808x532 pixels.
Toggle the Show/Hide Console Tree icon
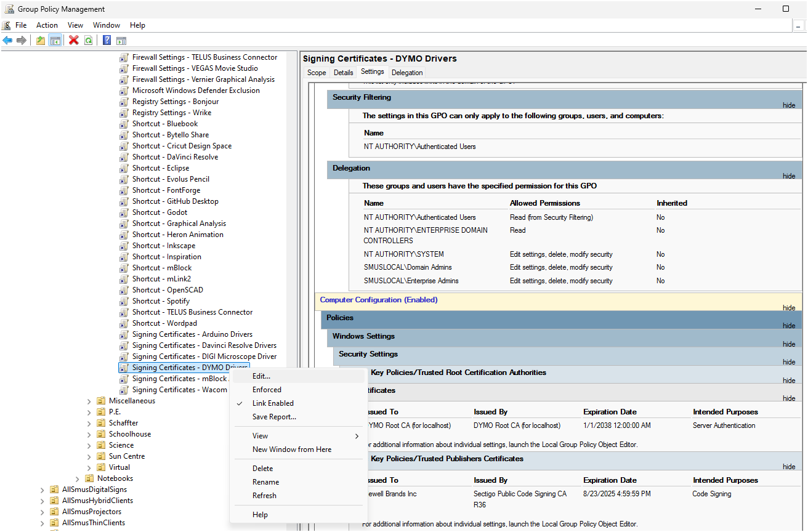click(x=55, y=41)
